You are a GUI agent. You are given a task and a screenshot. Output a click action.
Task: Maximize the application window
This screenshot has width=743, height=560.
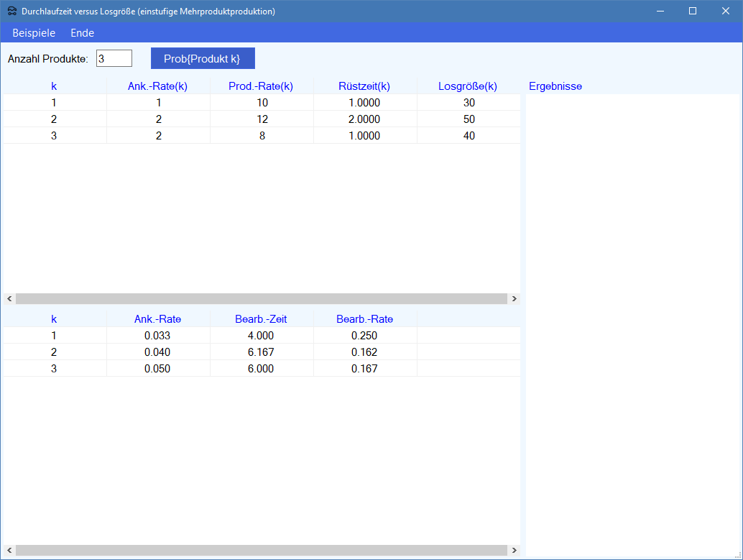tap(693, 11)
